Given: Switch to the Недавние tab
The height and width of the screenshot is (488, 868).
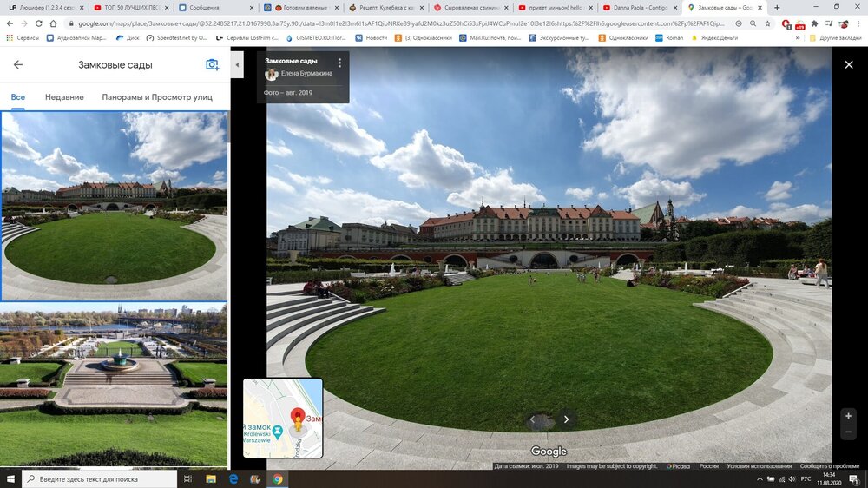Looking at the screenshot, I should tap(64, 97).
